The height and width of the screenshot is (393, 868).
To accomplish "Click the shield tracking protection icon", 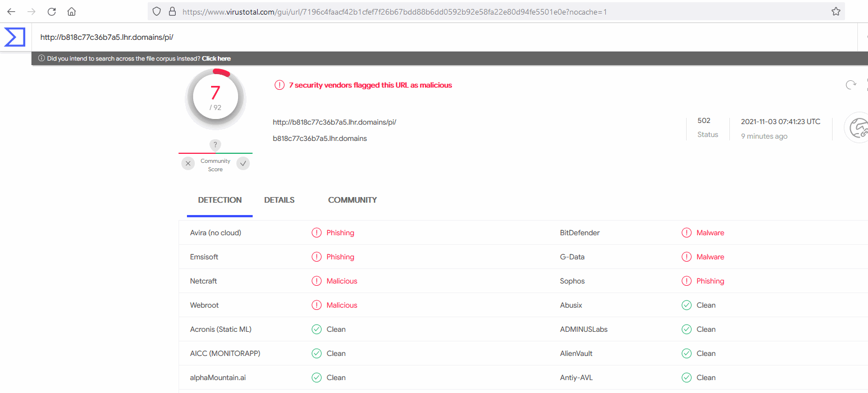I will click(x=157, y=11).
